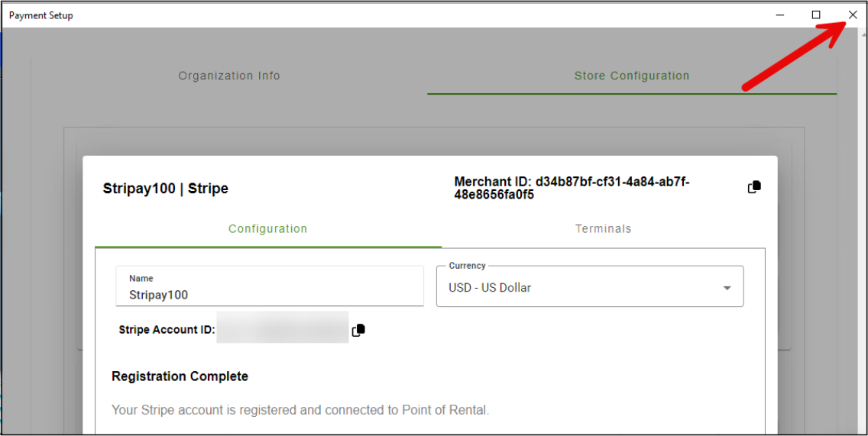
Task: Maximize the Payment Setup window
Action: pos(816,15)
